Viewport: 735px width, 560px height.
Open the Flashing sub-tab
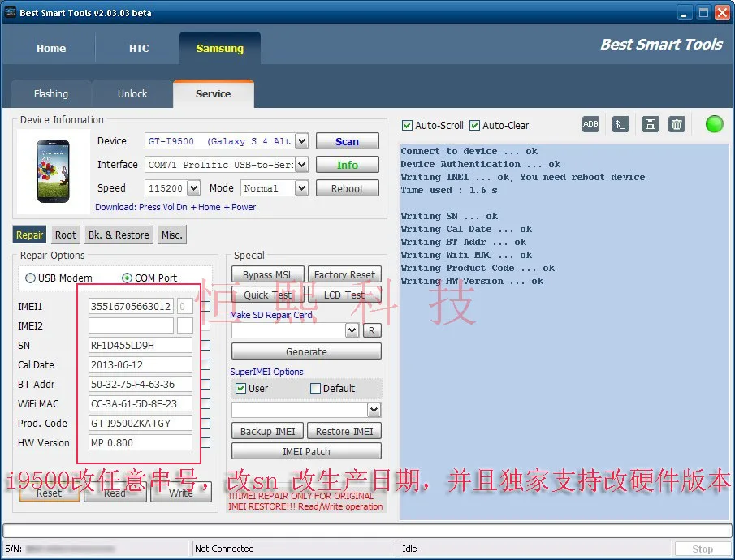(51, 93)
